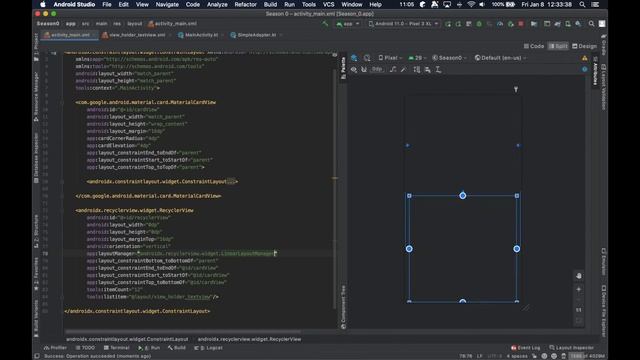Click the Profile app icon in toolbar
Image resolution: width=640 pixels, height=360 pixels.
click(500, 24)
